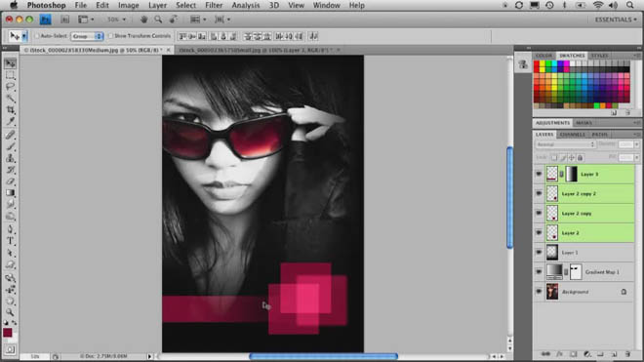Select the Move tool in toolbox

(11, 63)
